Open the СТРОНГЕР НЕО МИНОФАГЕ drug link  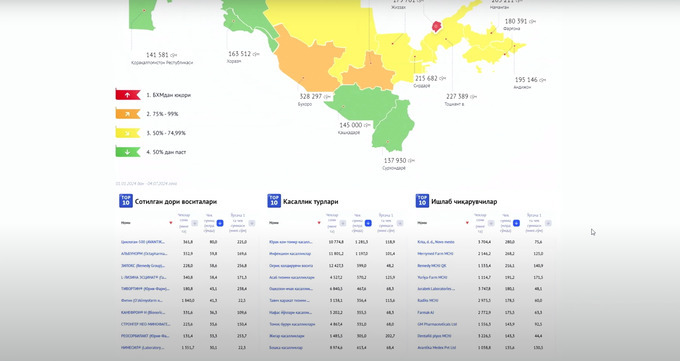tap(146, 324)
